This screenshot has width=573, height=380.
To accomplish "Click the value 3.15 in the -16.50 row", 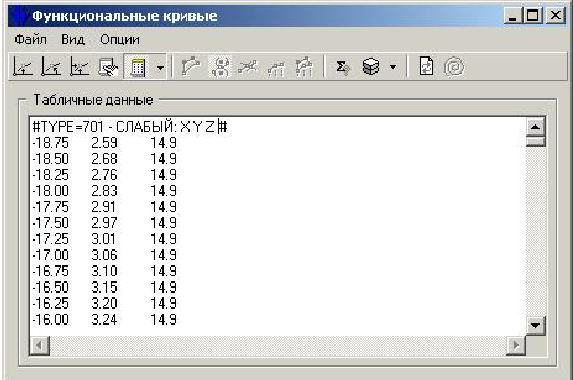I will (x=104, y=287).
